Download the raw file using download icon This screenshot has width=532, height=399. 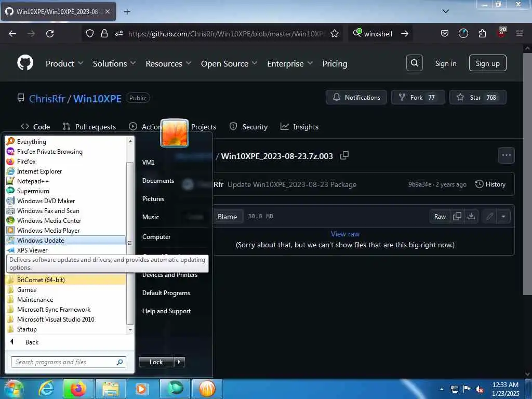[x=471, y=216]
